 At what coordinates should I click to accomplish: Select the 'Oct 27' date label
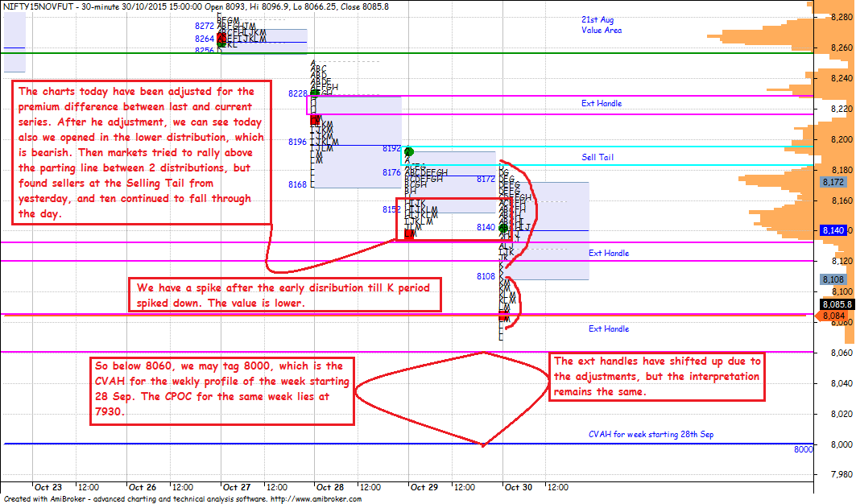tap(237, 487)
